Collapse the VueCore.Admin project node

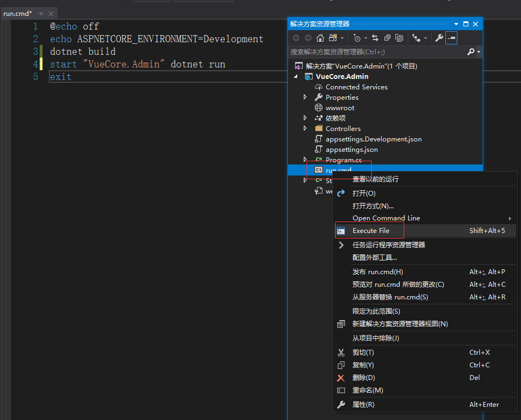pos(296,76)
